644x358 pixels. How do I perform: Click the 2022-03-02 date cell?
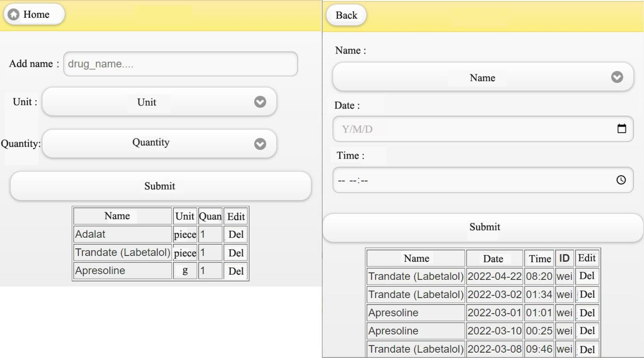[x=495, y=294]
